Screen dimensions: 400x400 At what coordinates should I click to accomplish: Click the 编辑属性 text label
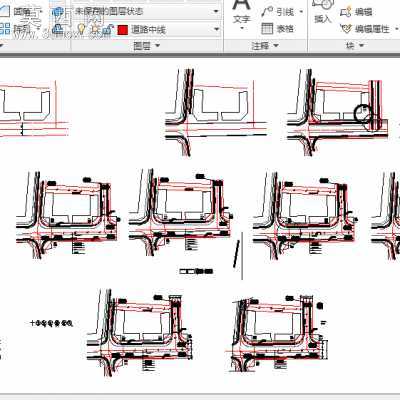click(372, 29)
